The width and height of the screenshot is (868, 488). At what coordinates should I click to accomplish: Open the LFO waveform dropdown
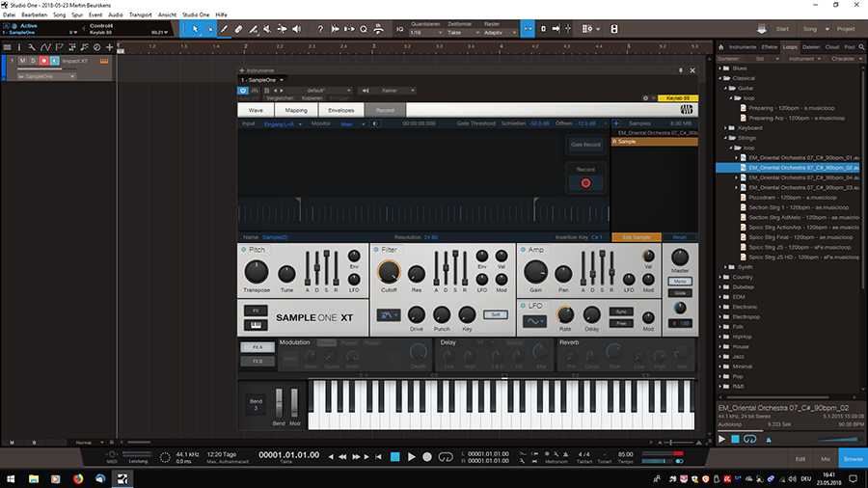click(x=534, y=321)
